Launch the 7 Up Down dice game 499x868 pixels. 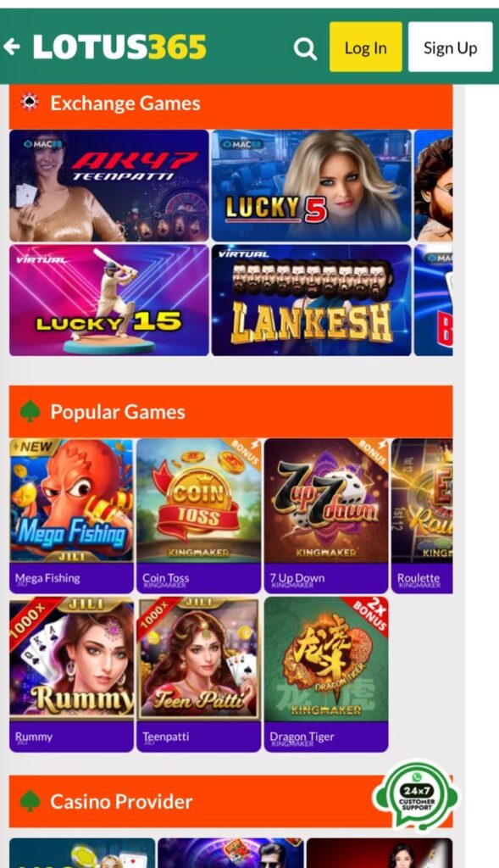326,516
